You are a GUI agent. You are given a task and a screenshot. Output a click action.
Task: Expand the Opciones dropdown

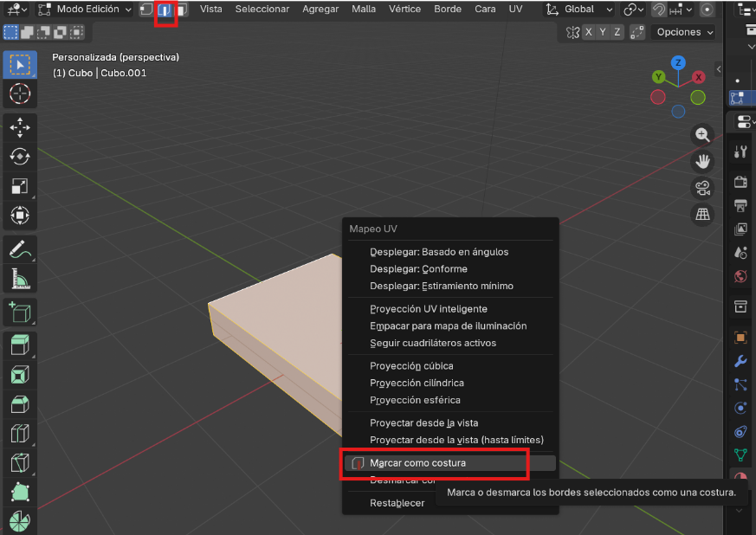pyautogui.click(x=683, y=32)
